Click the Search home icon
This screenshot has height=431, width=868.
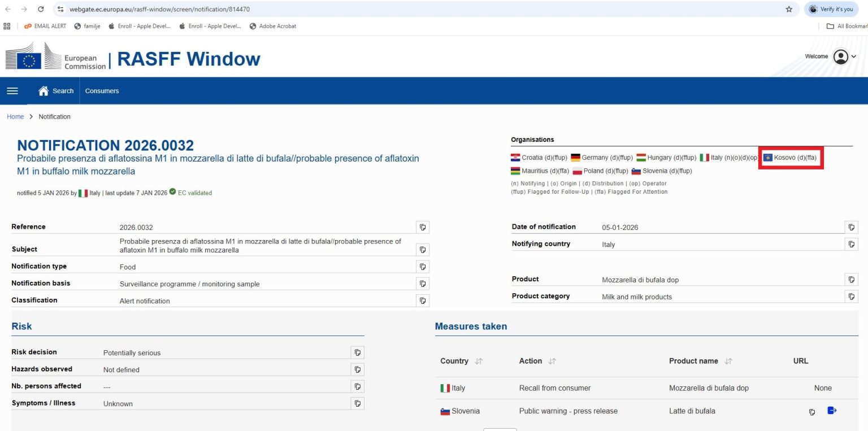(x=44, y=91)
